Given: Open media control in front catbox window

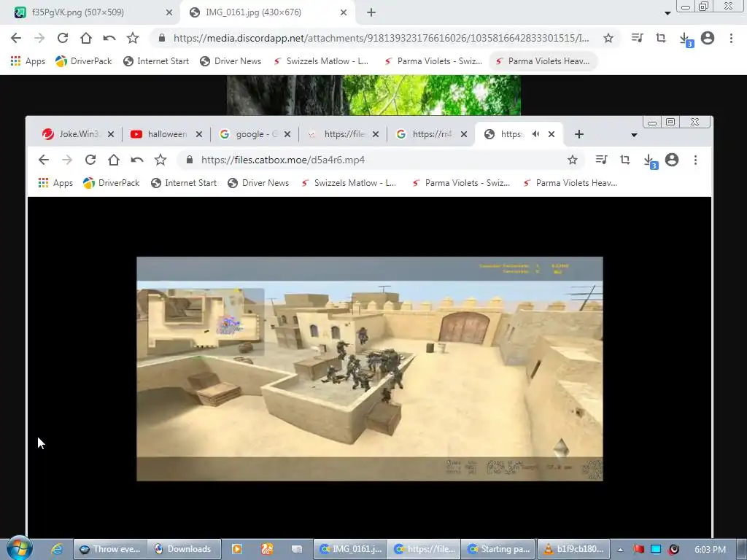Looking at the screenshot, I should tap(602, 160).
